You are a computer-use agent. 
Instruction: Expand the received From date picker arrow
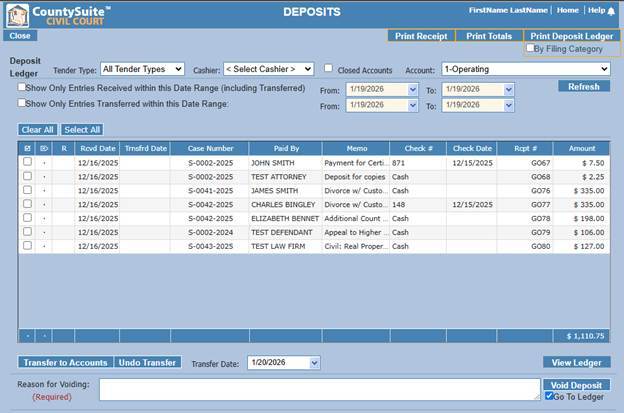413,90
